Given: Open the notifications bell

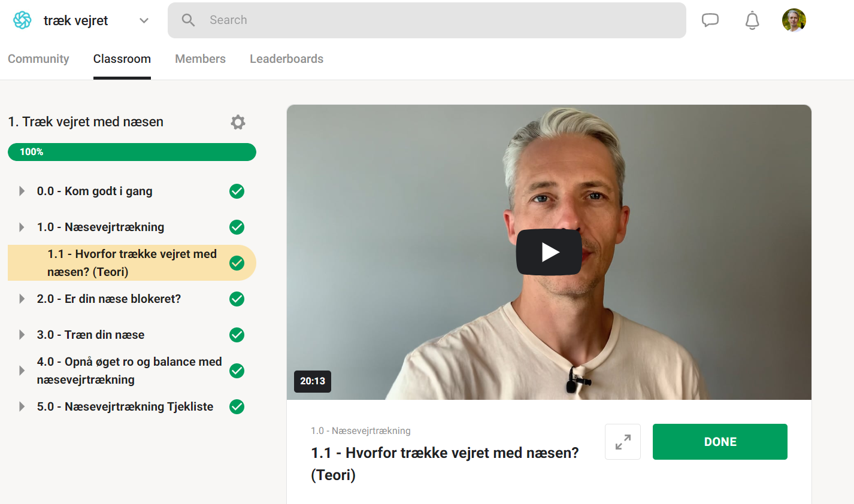Looking at the screenshot, I should (x=752, y=21).
